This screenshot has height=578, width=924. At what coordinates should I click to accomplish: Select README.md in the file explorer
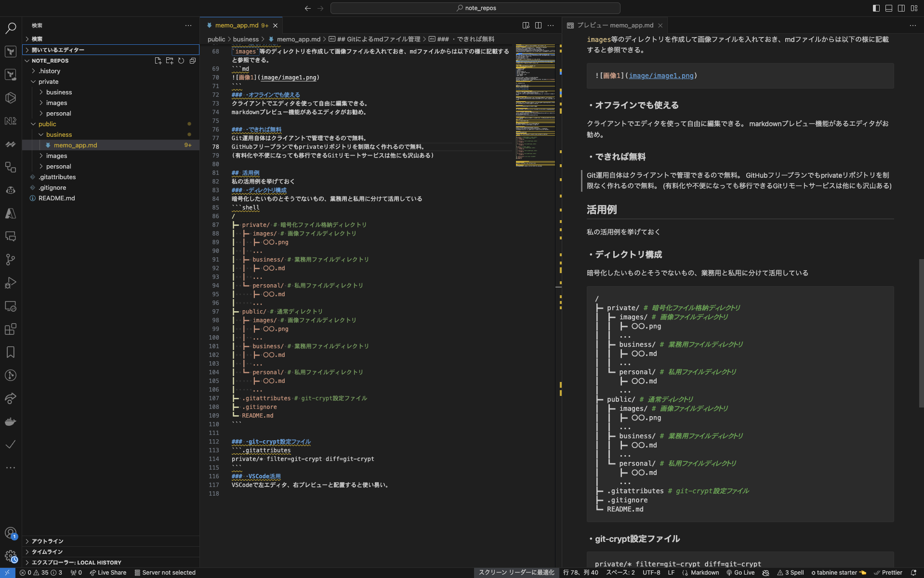point(56,198)
